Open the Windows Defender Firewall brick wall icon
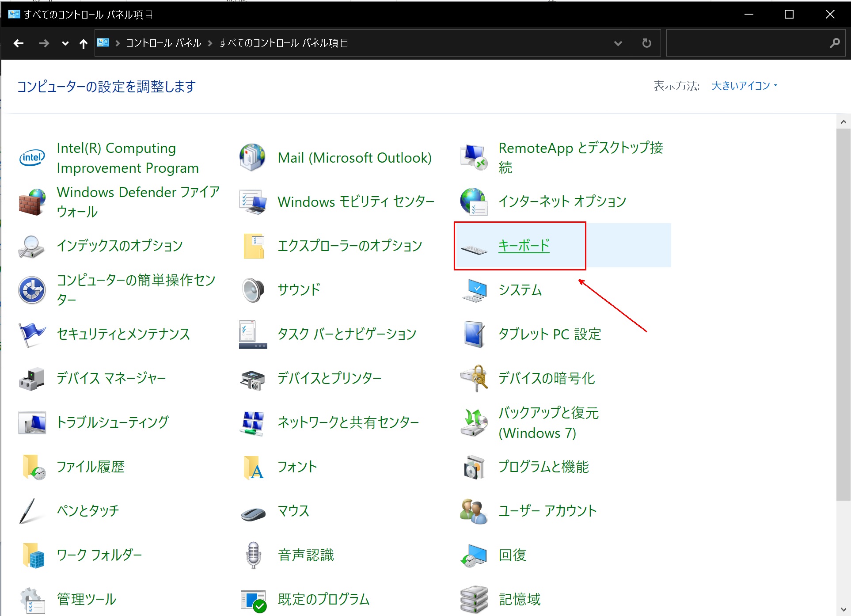This screenshot has height=616, width=851. point(32,202)
